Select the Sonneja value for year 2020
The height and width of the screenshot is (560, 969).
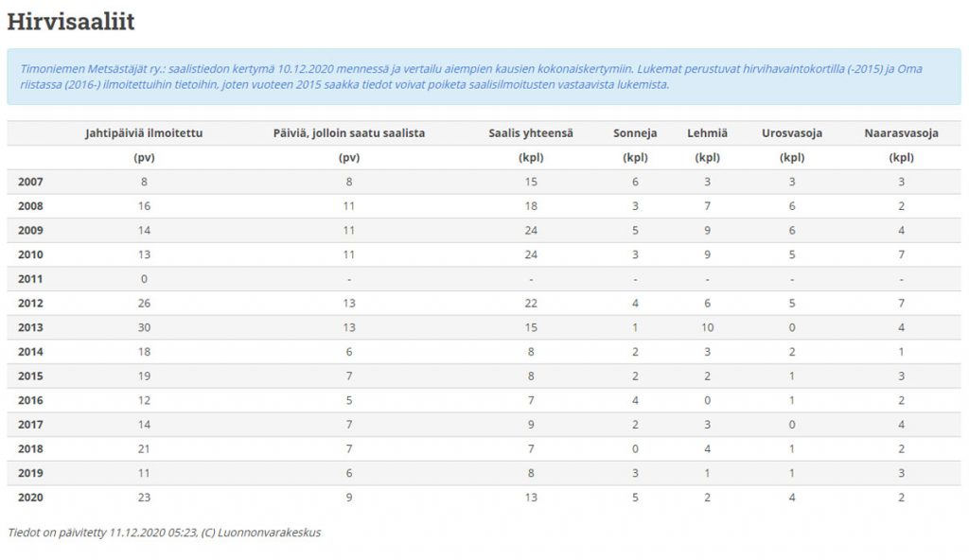pos(635,499)
